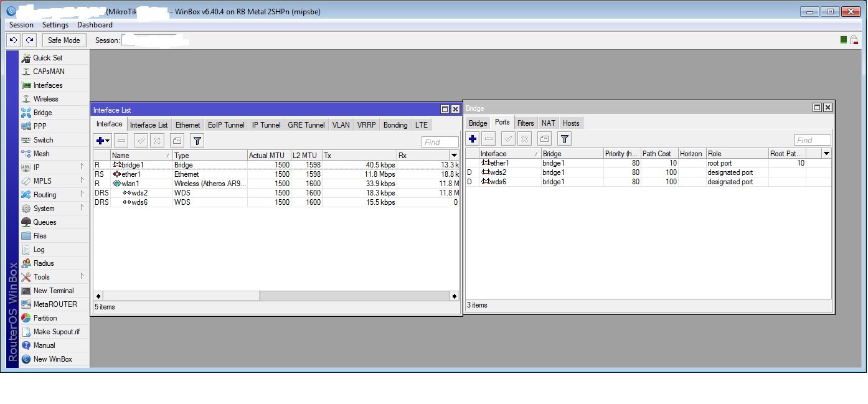Switch to the Hosts tab in Bridge
The width and height of the screenshot is (868, 404).
coord(571,123)
